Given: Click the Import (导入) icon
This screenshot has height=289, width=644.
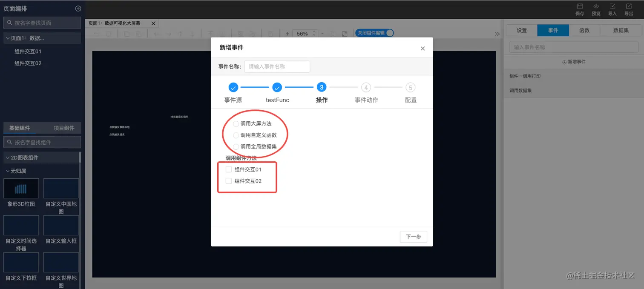Looking at the screenshot, I should pyautogui.click(x=612, y=6).
